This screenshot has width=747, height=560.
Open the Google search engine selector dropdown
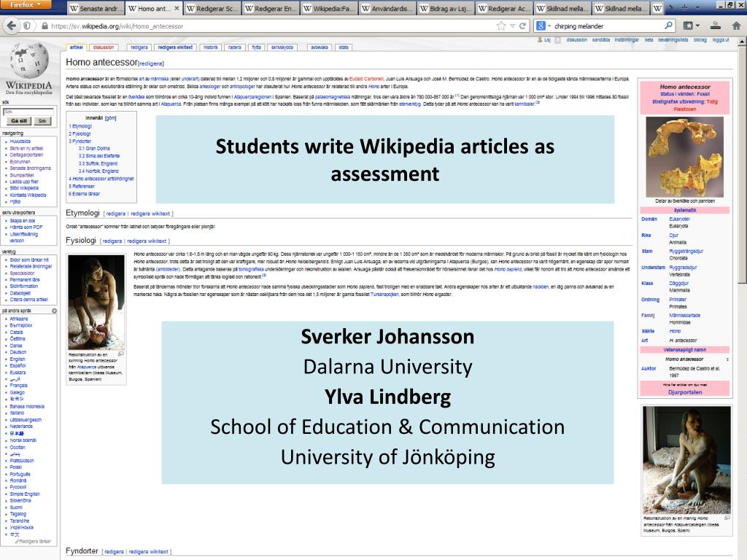543,26
